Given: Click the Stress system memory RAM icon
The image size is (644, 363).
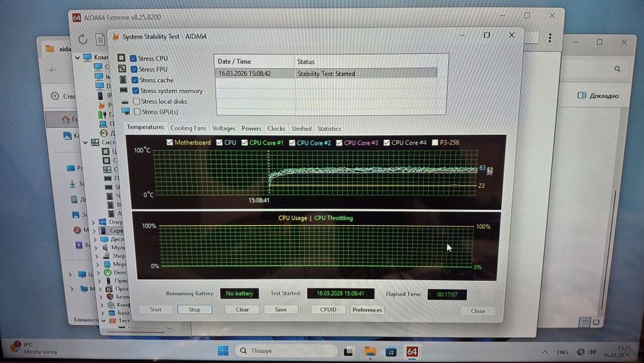Looking at the screenshot, I should 124,90.
